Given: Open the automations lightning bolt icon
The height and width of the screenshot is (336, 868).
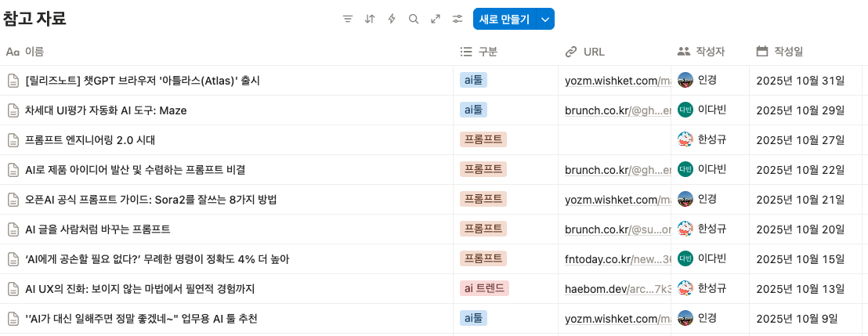Looking at the screenshot, I should point(392,19).
